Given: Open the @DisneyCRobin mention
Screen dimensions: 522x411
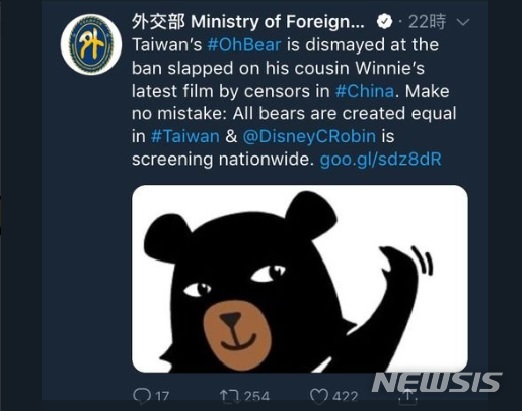Looking at the screenshot, I should click(309, 136).
